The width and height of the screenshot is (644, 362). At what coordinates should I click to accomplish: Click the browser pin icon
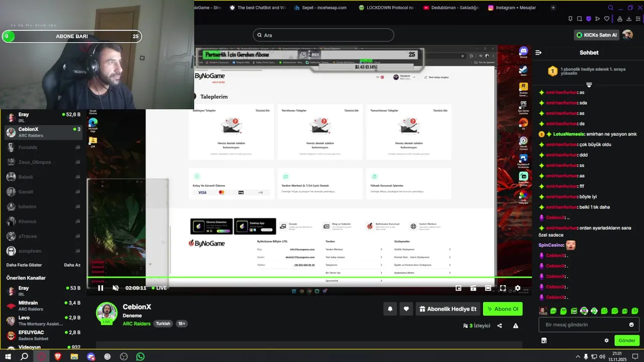pyautogui.click(x=570, y=19)
